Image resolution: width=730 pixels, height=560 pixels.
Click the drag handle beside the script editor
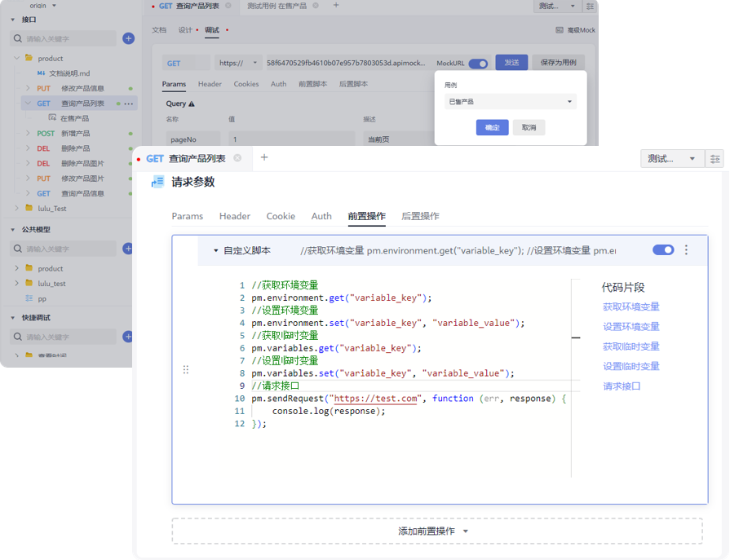186,370
